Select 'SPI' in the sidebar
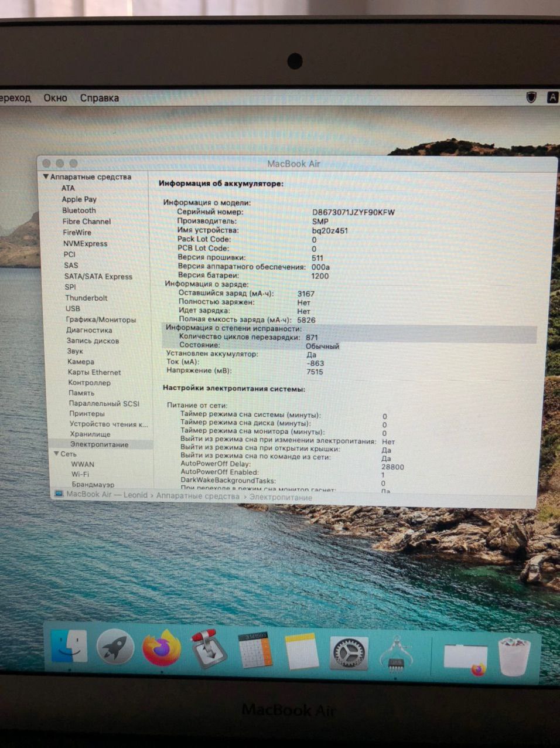560x748 pixels. point(70,287)
